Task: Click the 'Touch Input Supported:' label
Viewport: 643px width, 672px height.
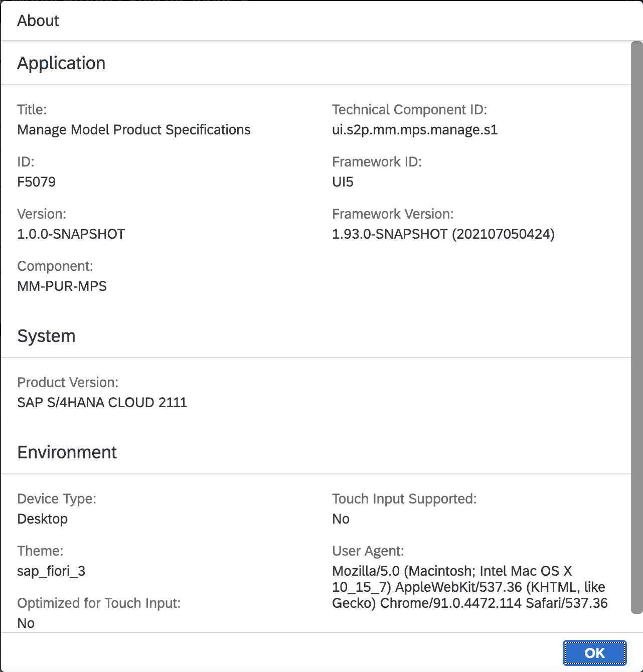Action: click(404, 499)
